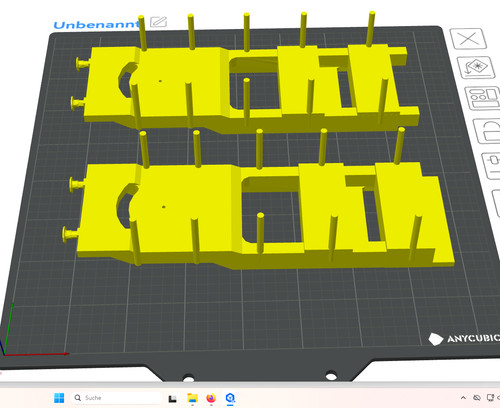Screen dimensions: 500x408
Task: Toggle the plate lock icon
Action: pos(488,131)
